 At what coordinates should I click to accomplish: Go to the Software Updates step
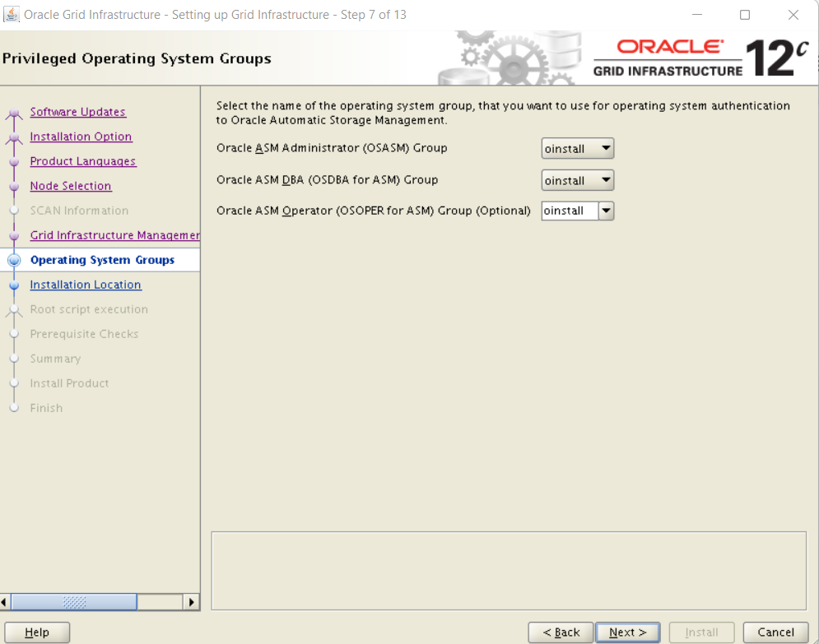(x=77, y=112)
